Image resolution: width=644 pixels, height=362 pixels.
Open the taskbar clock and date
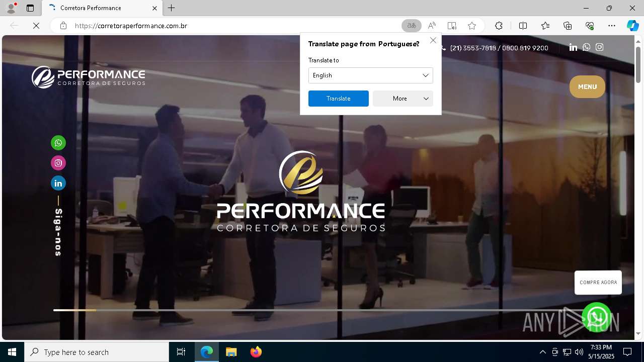tap(601, 352)
